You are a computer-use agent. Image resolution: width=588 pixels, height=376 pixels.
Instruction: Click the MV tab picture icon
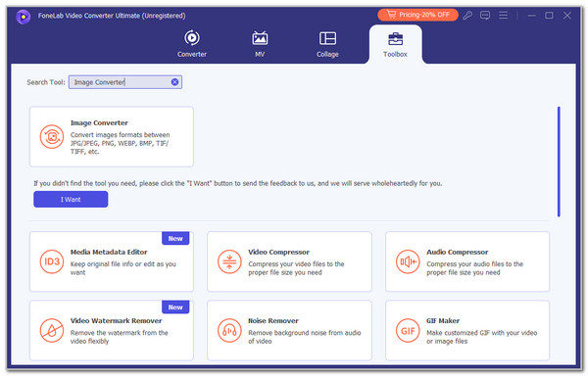260,38
